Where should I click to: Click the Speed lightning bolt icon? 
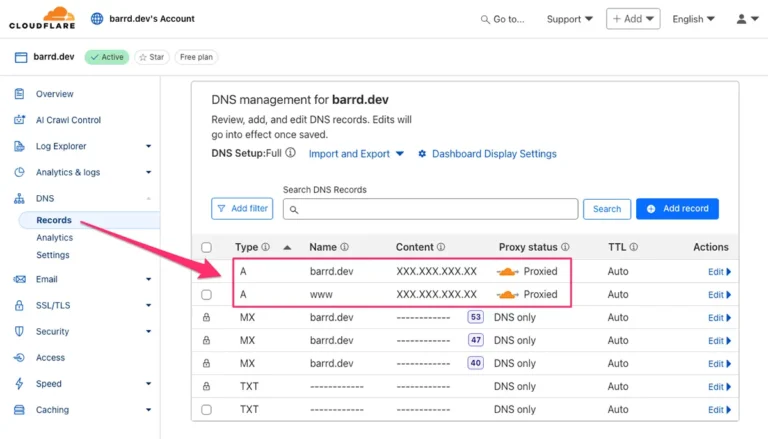click(x=19, y=384)
